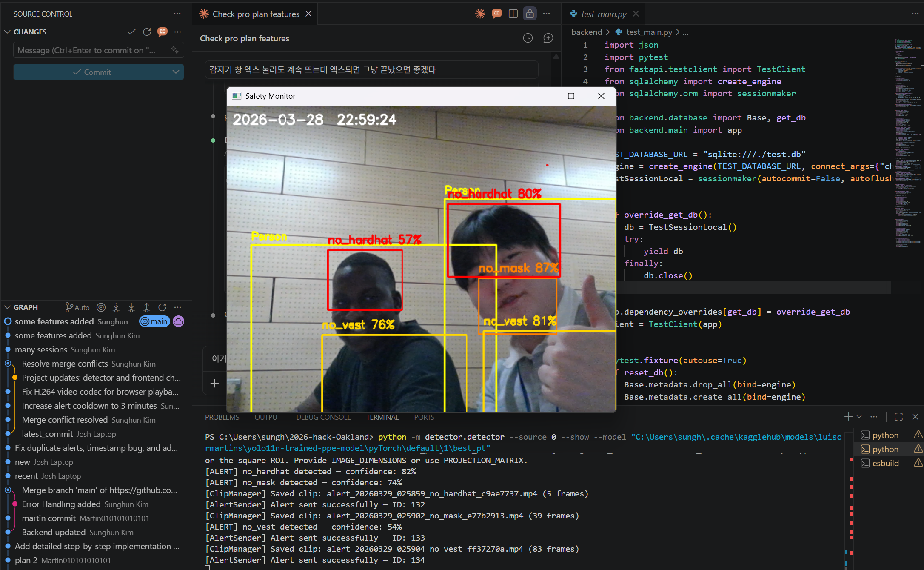Open the test_main.py editor tab
This screenshot has height=570, width=924.
603,14
